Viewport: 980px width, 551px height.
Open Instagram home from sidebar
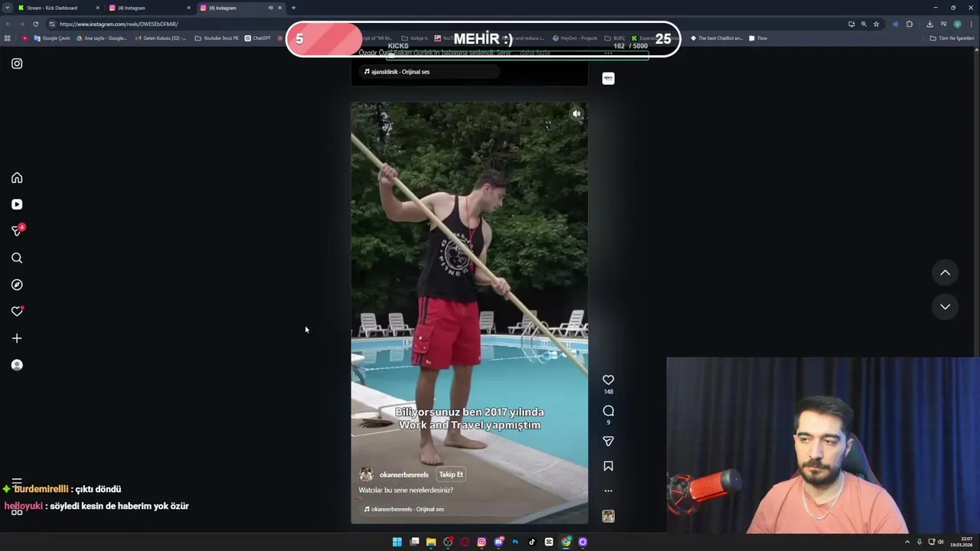(x=17, y=178)
